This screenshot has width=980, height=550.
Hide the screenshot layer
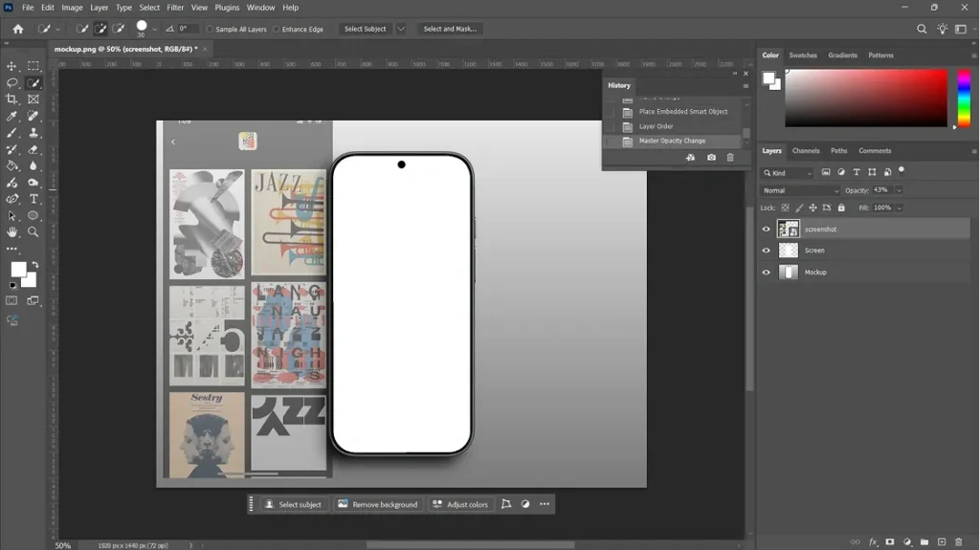click(x=767, y=230)
